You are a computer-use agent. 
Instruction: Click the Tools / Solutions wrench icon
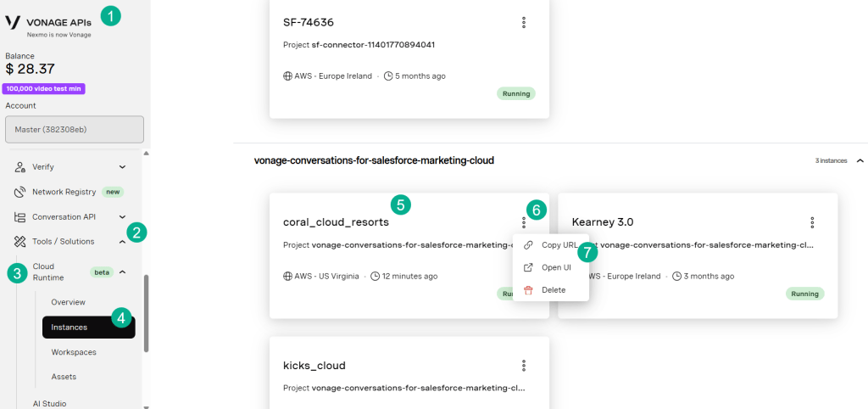click(x=20, y=241)
